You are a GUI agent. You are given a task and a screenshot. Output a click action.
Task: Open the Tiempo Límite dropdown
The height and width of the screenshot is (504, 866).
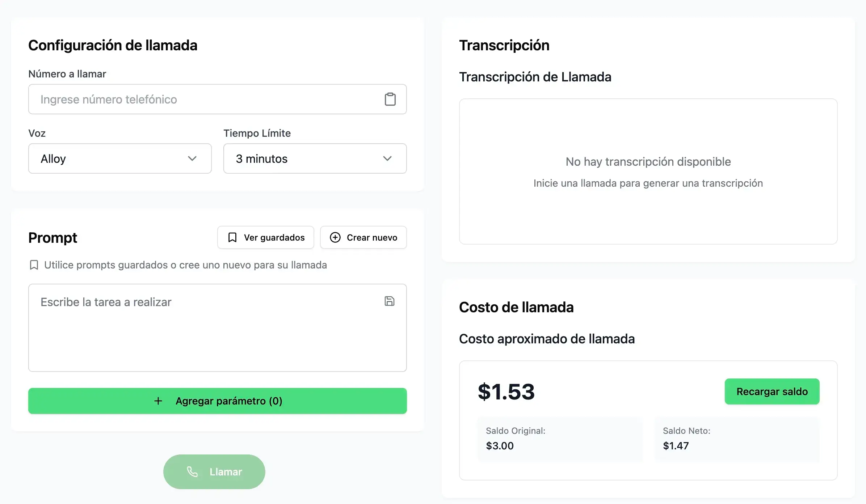pos(315,158)
